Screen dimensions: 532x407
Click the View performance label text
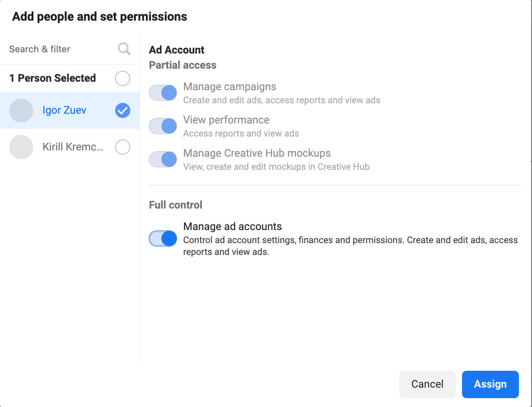click(x=226, y=120)
